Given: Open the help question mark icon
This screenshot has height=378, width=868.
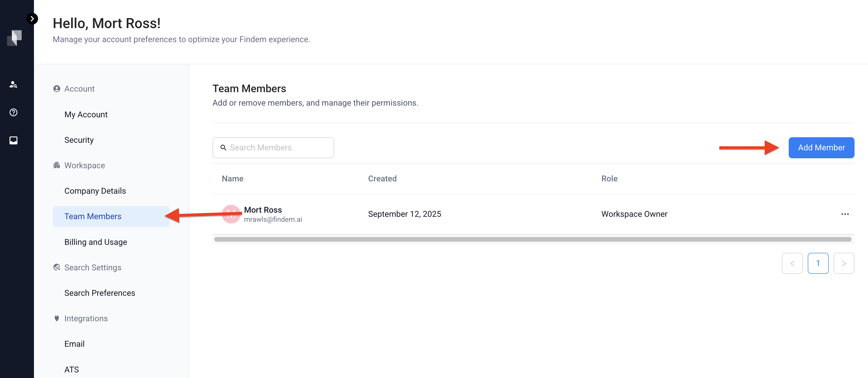Looking at the screenshot, I should 13,113.
